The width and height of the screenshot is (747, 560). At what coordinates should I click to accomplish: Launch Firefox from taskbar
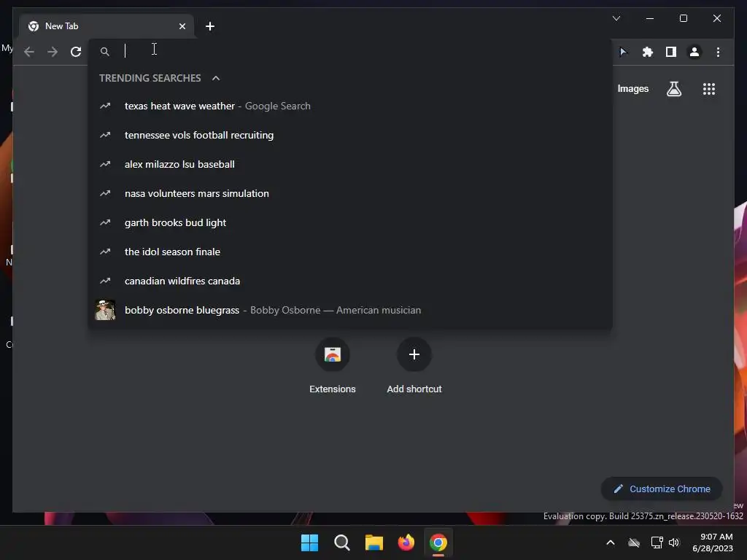point(406,542)
